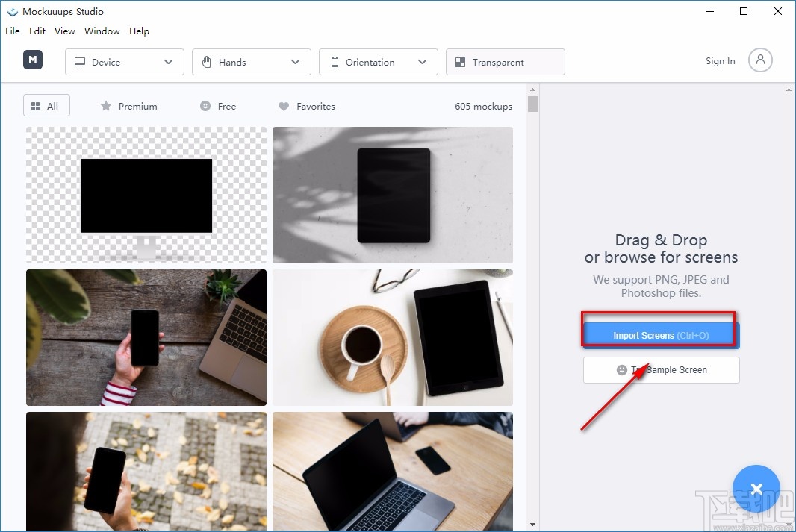796x532 pixels.
Task: Click the Hands icon in the toolbar
Action: click(x=207, y=62)
